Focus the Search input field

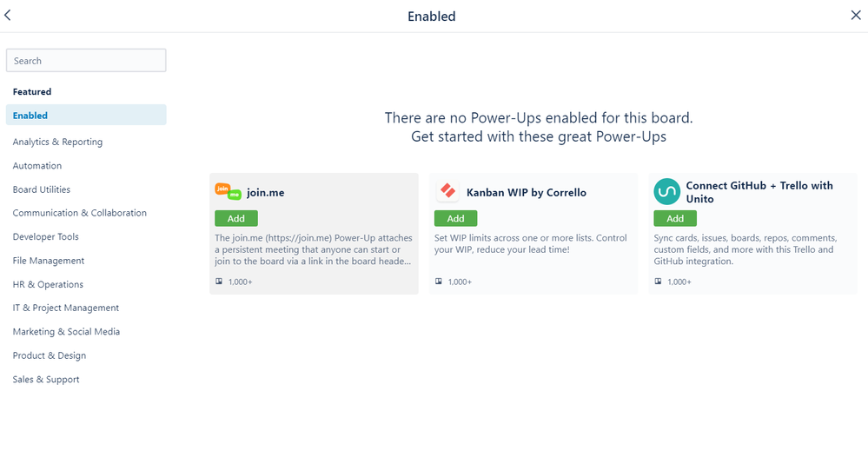pyautogui.click(x=86, y=60)
